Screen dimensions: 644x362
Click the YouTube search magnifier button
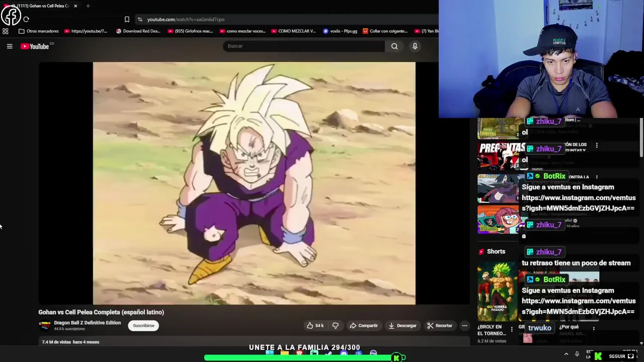pos(394,46)
